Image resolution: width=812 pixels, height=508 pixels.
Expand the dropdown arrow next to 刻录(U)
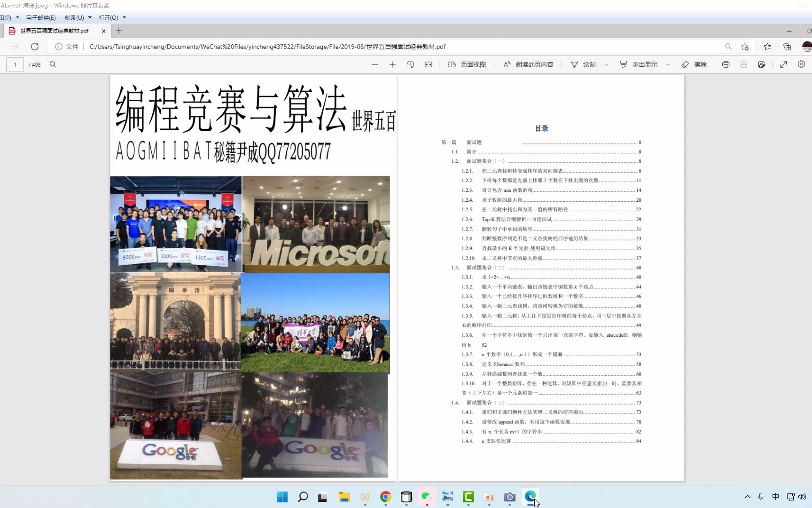pos(90,17)
